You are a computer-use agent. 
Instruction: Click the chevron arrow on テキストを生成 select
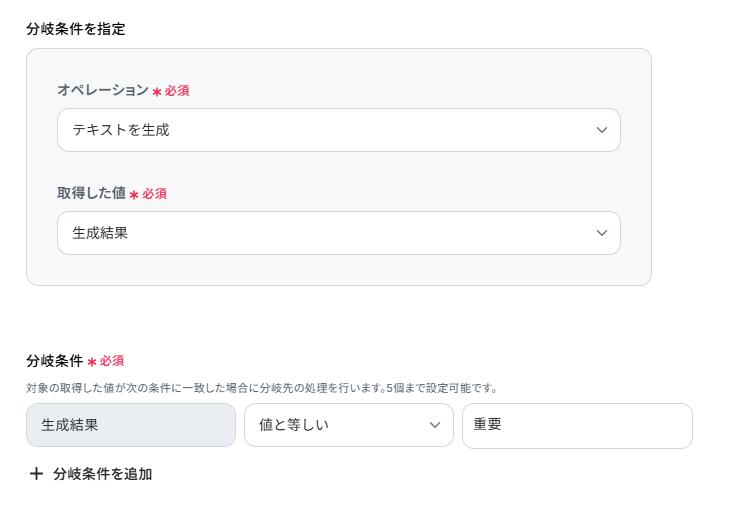602,130
